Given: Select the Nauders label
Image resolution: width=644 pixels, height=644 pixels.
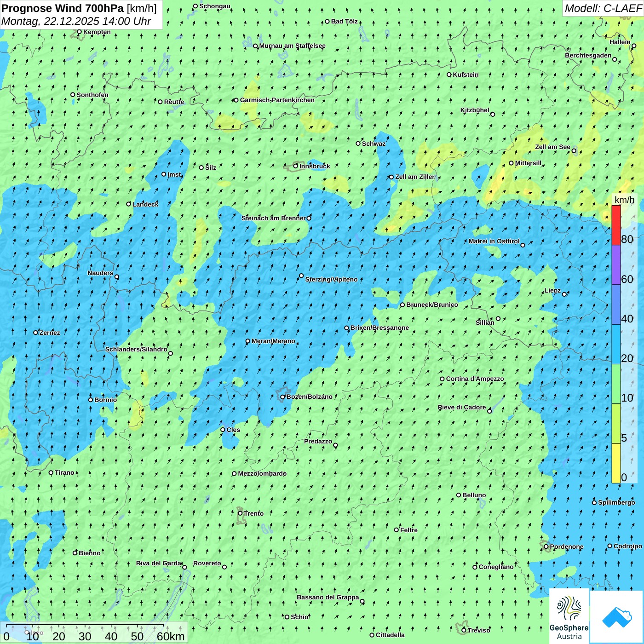Looking at the screenshot, I should pos(100,273).
